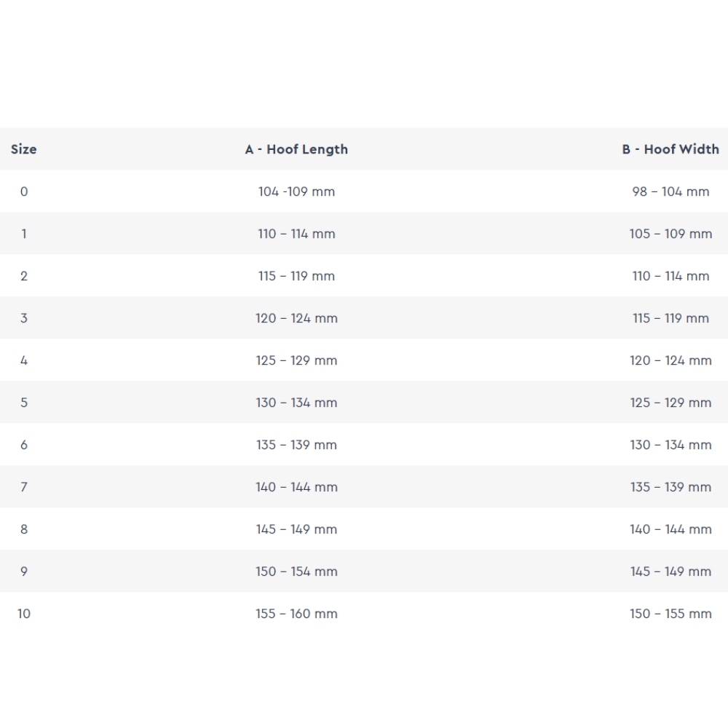728x728 pixels.
Task: Select size 0 in Size column
Action: pyautogui.click(x=24, y=191)
